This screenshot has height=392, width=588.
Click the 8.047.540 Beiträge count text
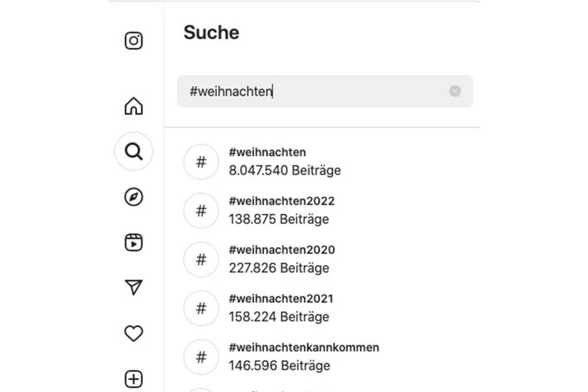pyautogui.click(x=285, y=170)
